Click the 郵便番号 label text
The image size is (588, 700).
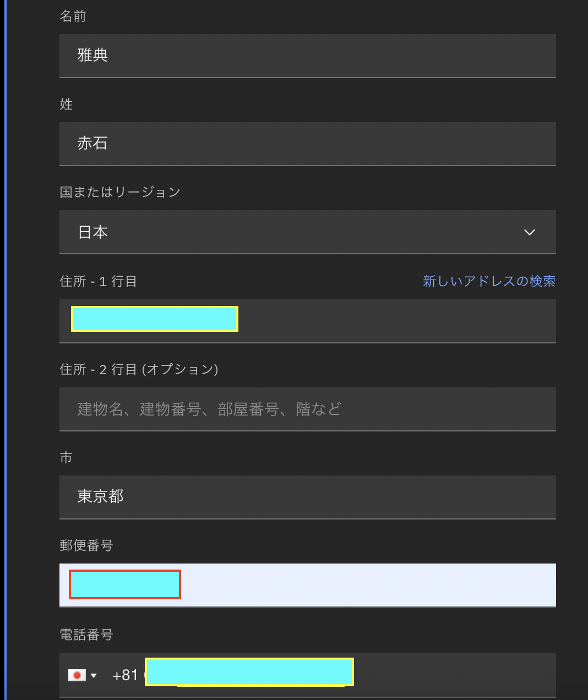point(86,546)
